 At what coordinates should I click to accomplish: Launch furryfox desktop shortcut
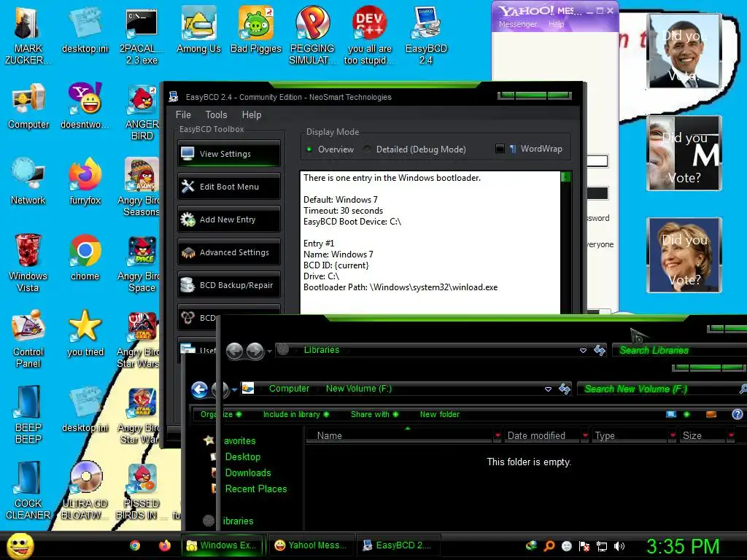point(85,182)
